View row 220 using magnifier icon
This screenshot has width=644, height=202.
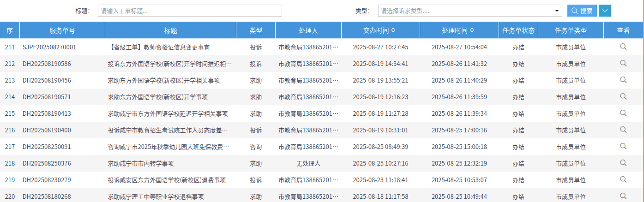pos(623,196)
